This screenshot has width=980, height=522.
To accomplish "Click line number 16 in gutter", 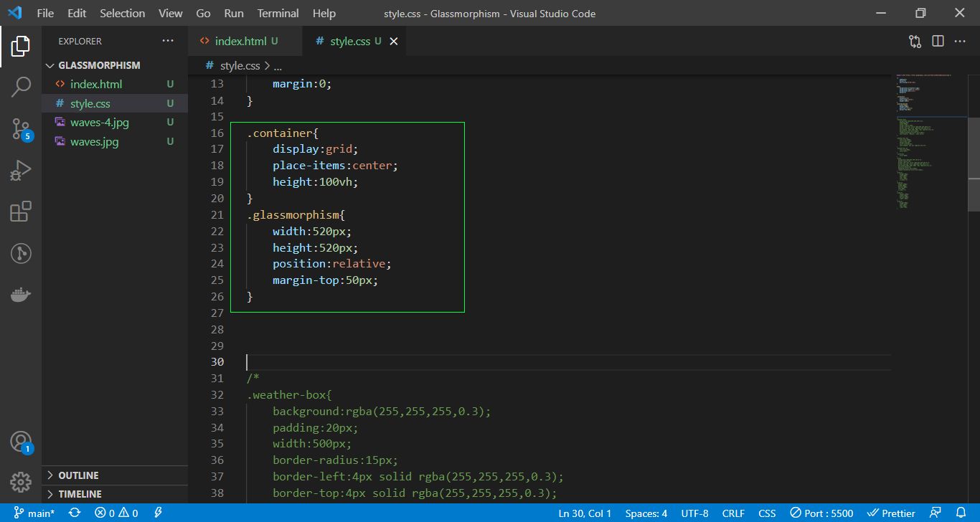I will coord(217,133).
